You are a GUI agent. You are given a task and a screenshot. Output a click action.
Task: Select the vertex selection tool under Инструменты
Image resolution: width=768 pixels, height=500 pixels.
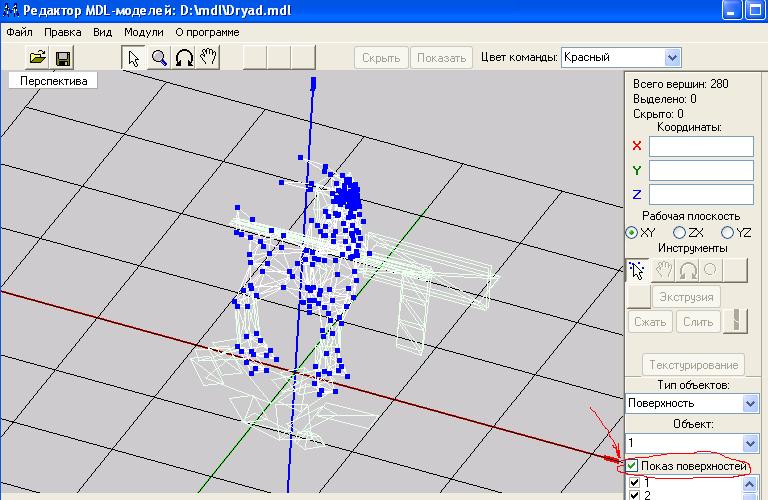tap(637, 270)
